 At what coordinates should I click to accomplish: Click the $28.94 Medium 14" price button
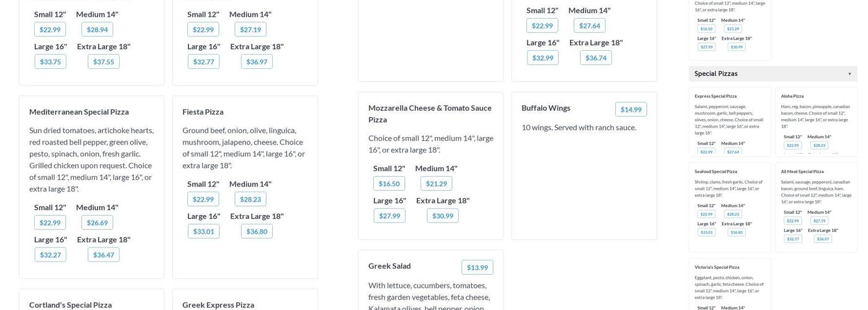point(97,29)
